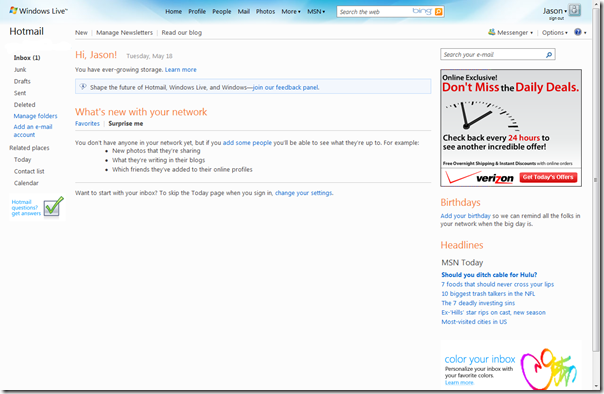604x394 pixels.
Task: Open People in top navigation
Action: pyautogui.click(x=221, y=12)
